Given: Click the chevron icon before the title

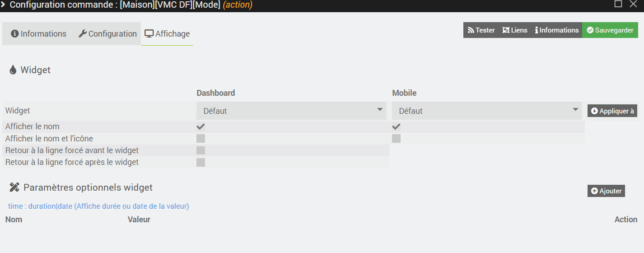Looking at the screenshot, I should pos(3,5).
